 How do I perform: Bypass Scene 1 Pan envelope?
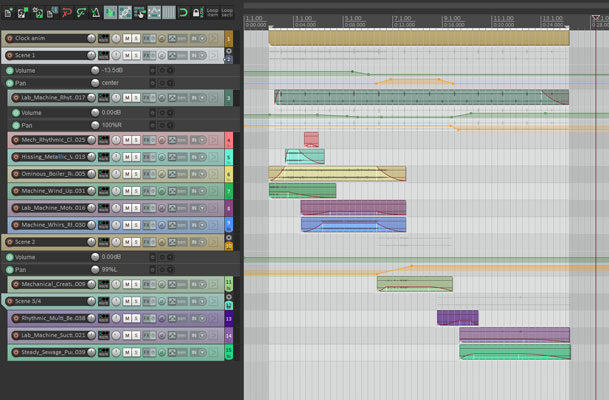(153, 83)
